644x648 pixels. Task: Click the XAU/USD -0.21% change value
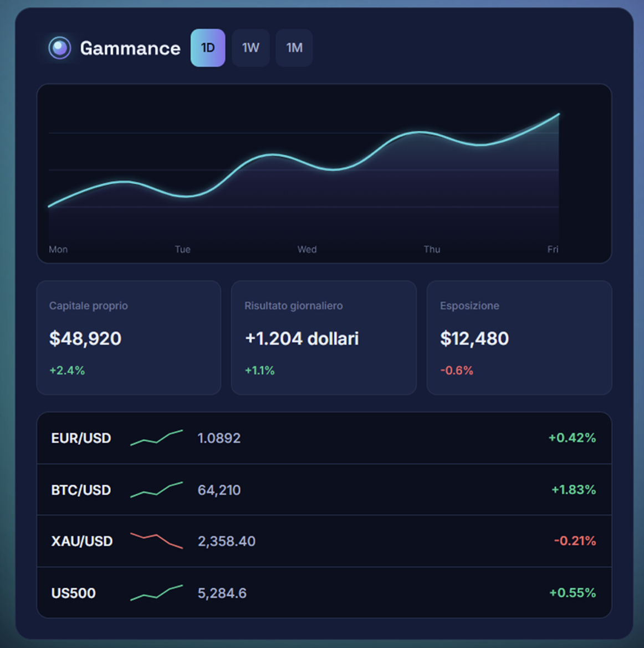tap(575, 541)
